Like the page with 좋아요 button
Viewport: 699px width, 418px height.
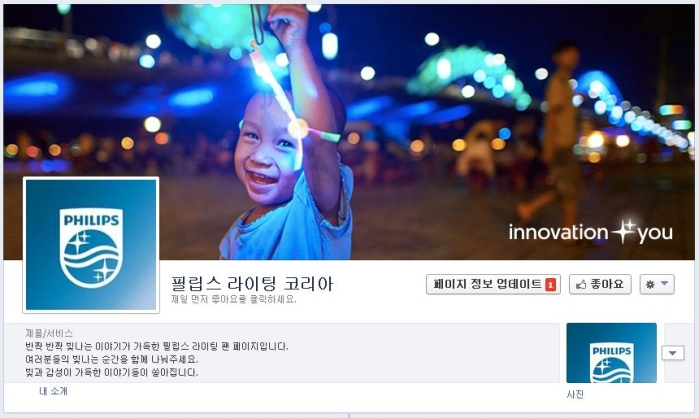pos(600,284)
